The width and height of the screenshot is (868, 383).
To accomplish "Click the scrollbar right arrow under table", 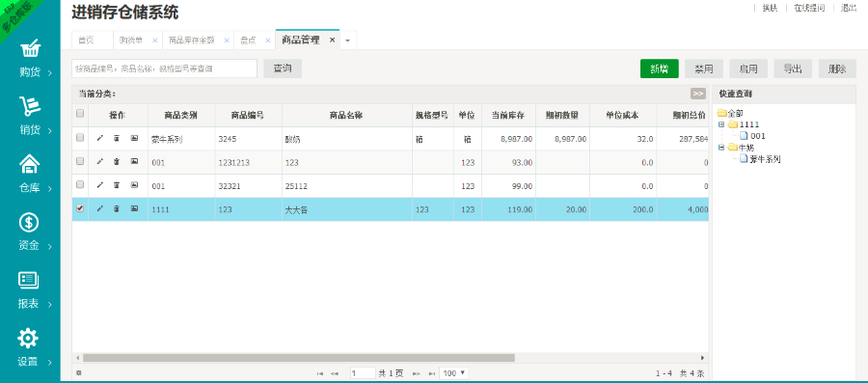I will (703, 358).
